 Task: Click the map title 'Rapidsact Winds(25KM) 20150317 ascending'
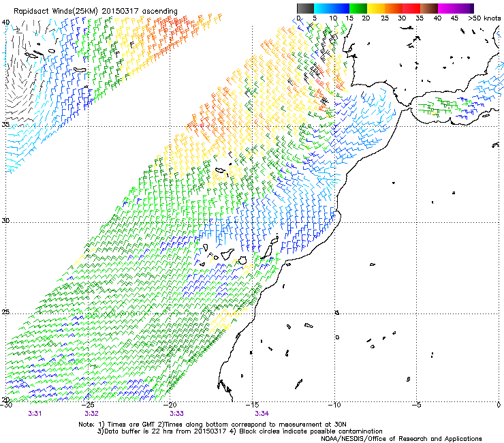coord(95,12)
